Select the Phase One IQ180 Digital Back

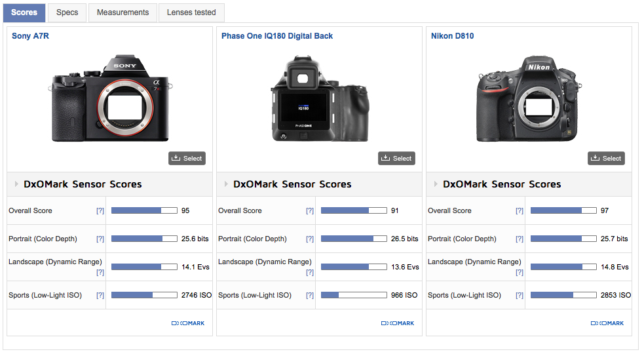click(x=397, y=158)
